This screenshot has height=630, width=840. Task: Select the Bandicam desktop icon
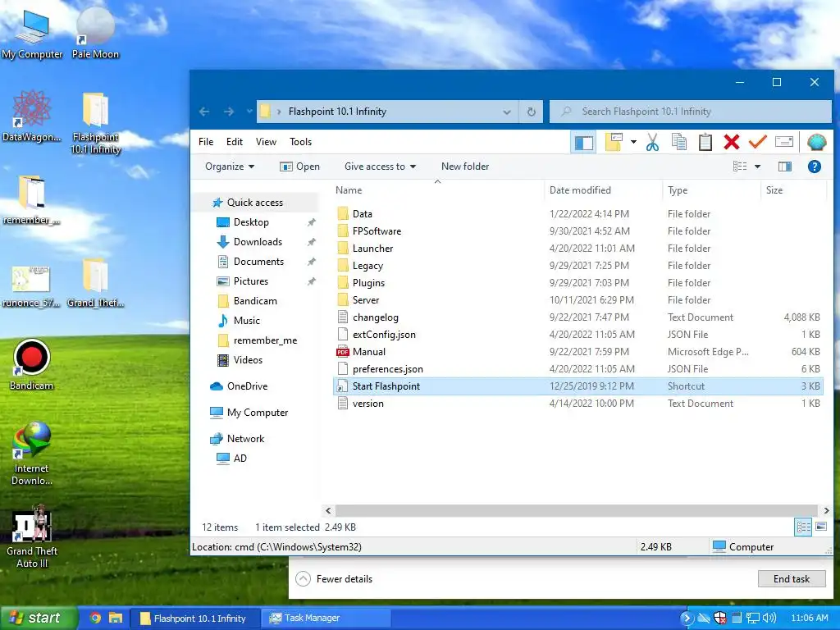32,364
